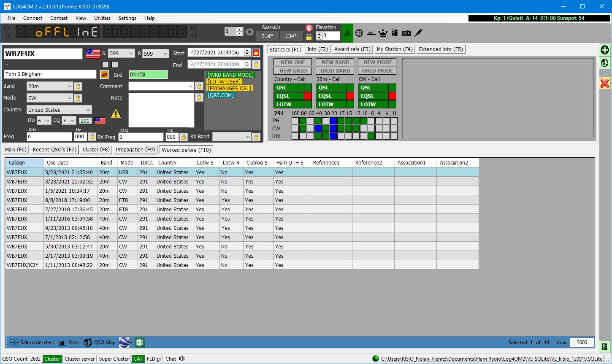Toggle the RX Band lock icon

[x=256, y=137]
